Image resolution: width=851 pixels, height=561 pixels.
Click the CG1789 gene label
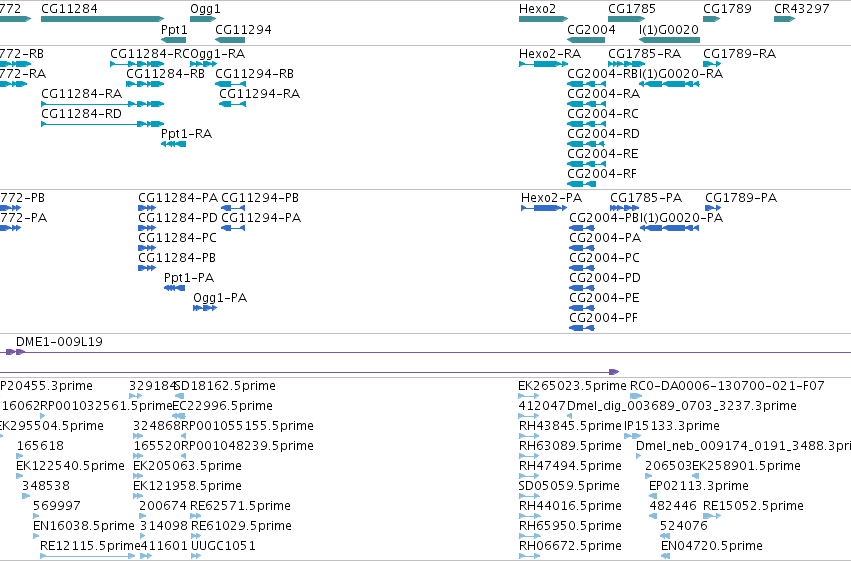[x=727, y=9]
